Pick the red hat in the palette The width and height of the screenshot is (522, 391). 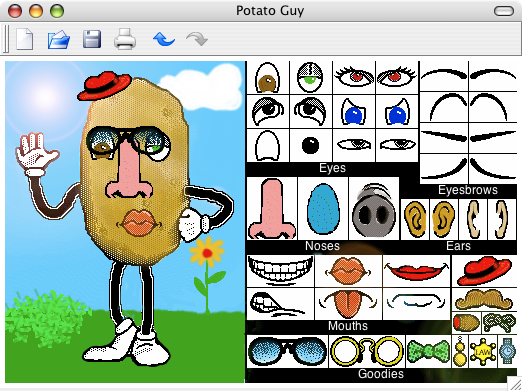(x=484, y=271)
